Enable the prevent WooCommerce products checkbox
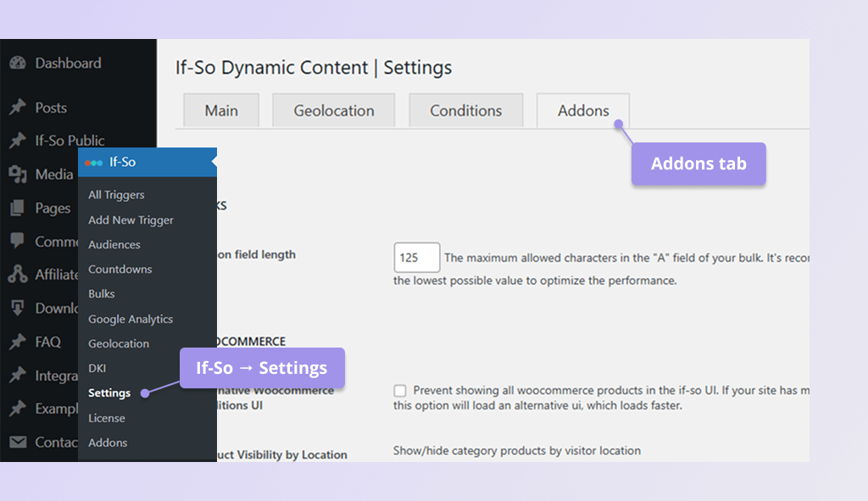 399,391
